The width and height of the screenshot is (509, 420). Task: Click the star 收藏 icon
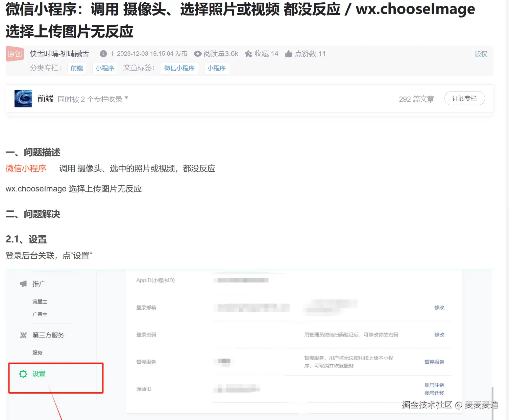248,54
